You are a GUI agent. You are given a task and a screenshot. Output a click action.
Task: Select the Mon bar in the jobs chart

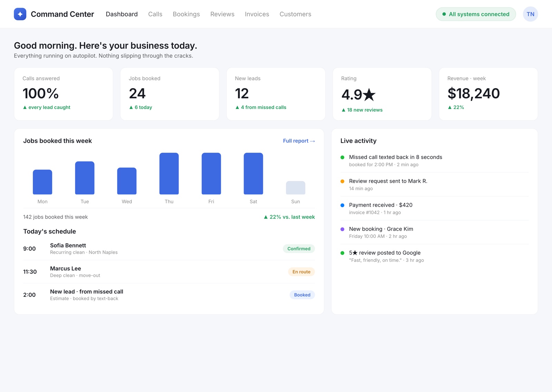[x=42, y=182]
